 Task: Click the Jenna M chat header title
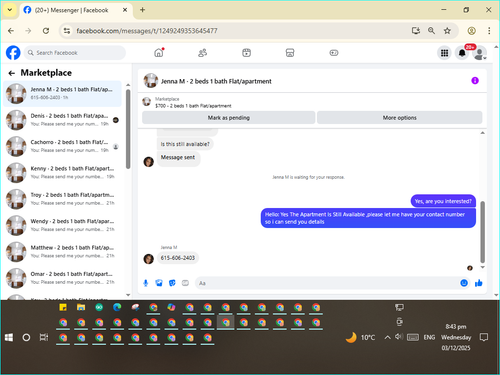point(216,81)
